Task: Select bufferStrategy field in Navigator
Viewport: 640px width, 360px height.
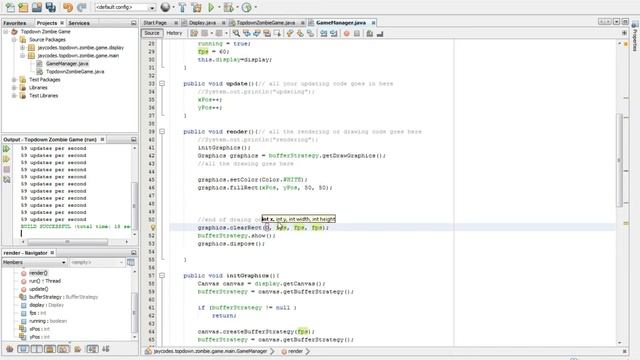Action: (x=63, y=297)
